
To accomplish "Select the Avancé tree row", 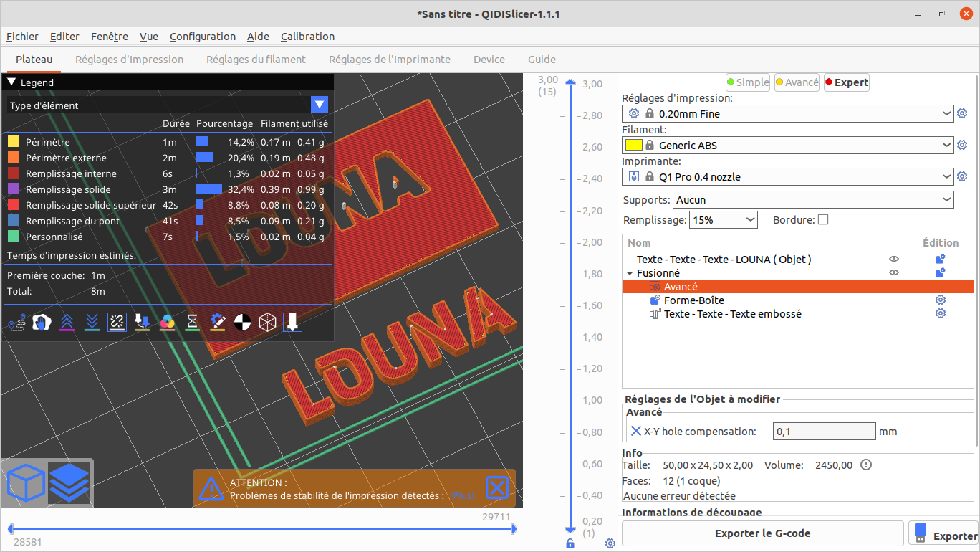I will [x=798, y=286].
